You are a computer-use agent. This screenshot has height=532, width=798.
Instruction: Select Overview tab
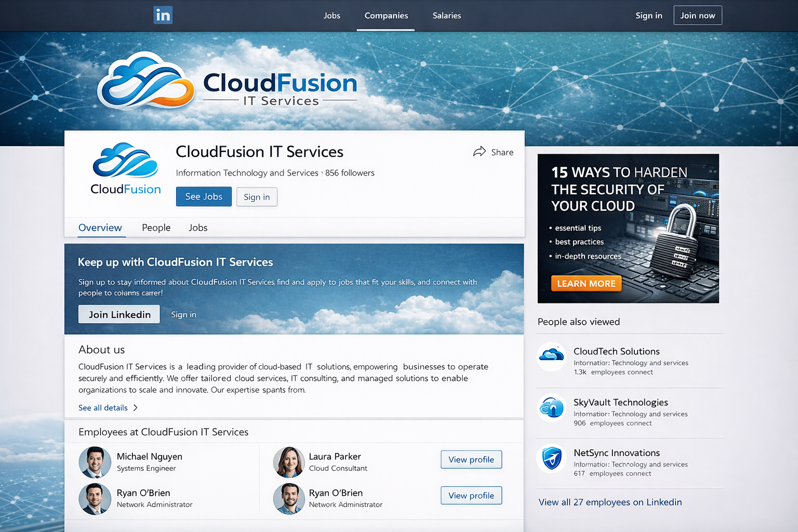(x=100, y=228)
